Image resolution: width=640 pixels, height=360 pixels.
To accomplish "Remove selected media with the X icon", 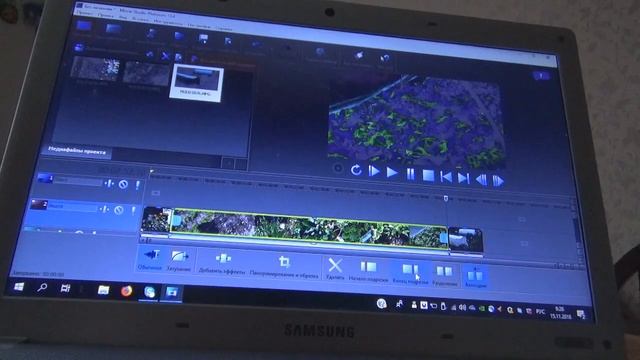I will (165, 56).
